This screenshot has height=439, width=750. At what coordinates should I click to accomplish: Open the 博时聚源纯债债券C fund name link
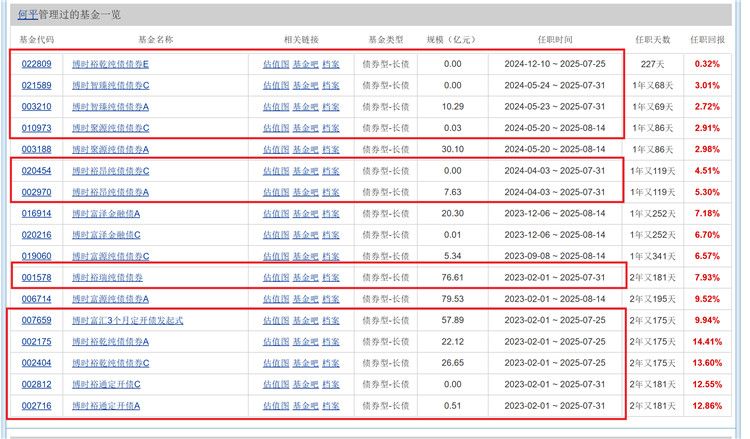click(x=110, y=128)
